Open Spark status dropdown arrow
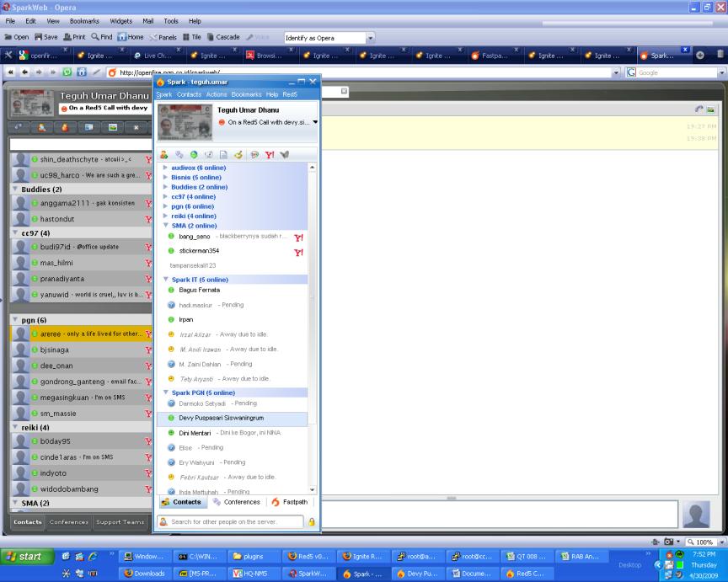The image size is (728, 582). (x=315, y=122)
